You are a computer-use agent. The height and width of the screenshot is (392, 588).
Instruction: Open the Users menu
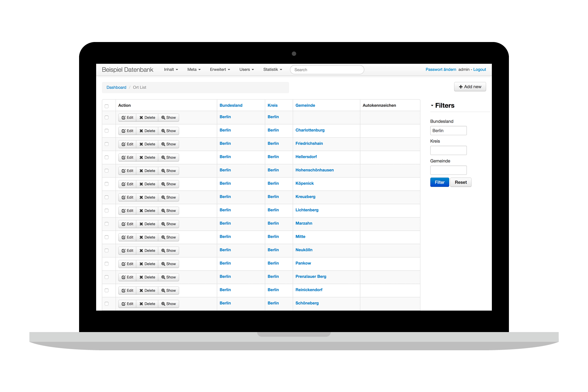click(246, 70)
